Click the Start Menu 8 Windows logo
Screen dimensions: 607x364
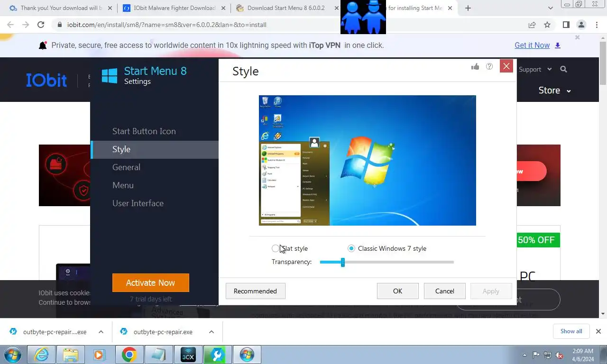coord(110,75)
